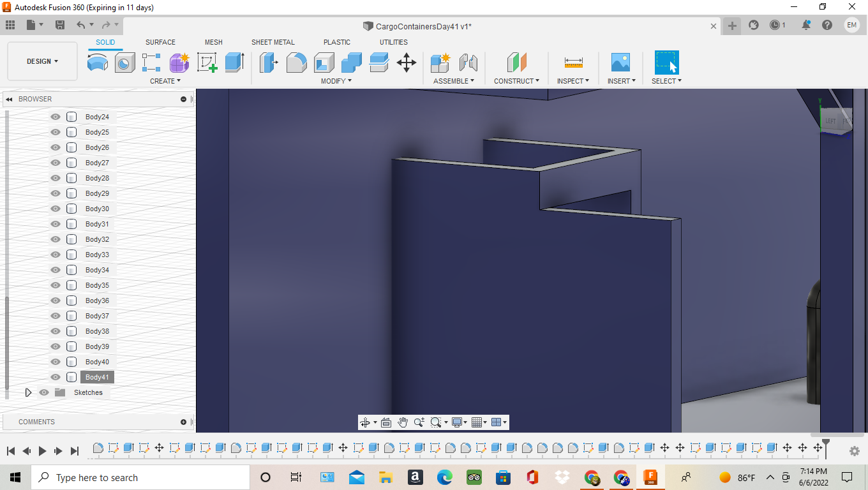The width and height of the screenshot is (868, 490).
Task: Hide Body41 with its eye icon
Action: click(56, 377)
